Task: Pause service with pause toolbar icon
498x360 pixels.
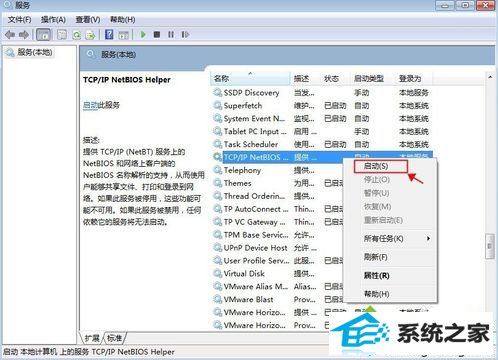Action: [x=171, y=34]
